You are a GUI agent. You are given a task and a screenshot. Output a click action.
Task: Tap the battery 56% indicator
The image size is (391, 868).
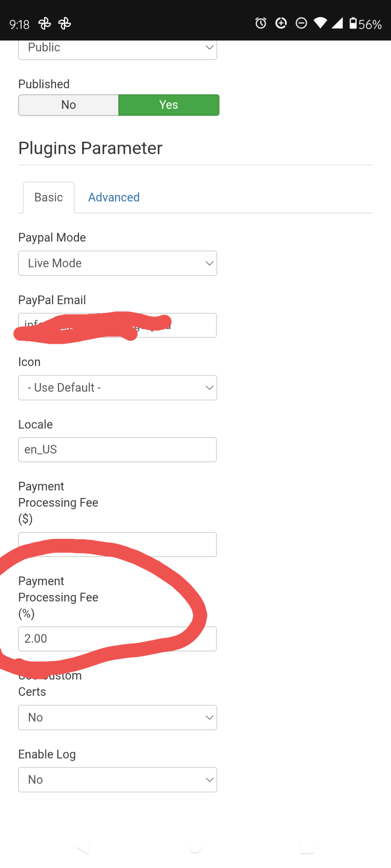(365, 24)
